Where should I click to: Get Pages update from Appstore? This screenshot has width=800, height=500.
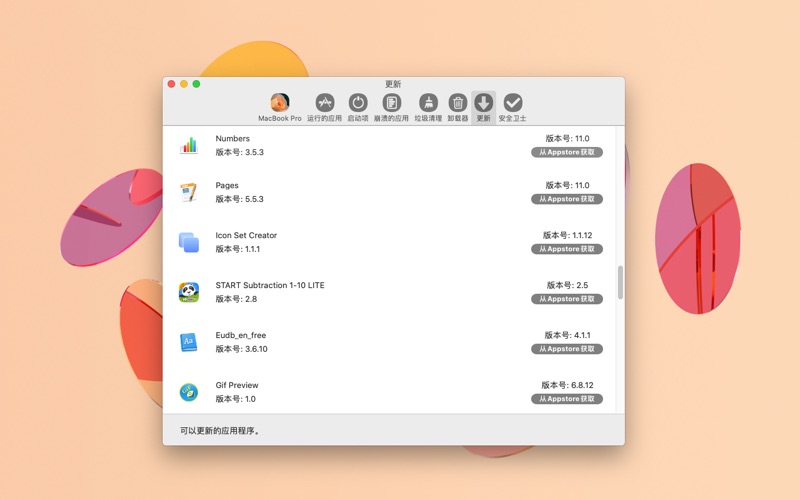tap(567, 199)
